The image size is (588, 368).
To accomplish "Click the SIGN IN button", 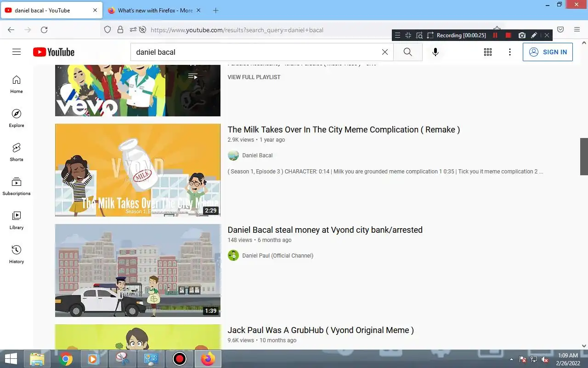I will point(548,52).
